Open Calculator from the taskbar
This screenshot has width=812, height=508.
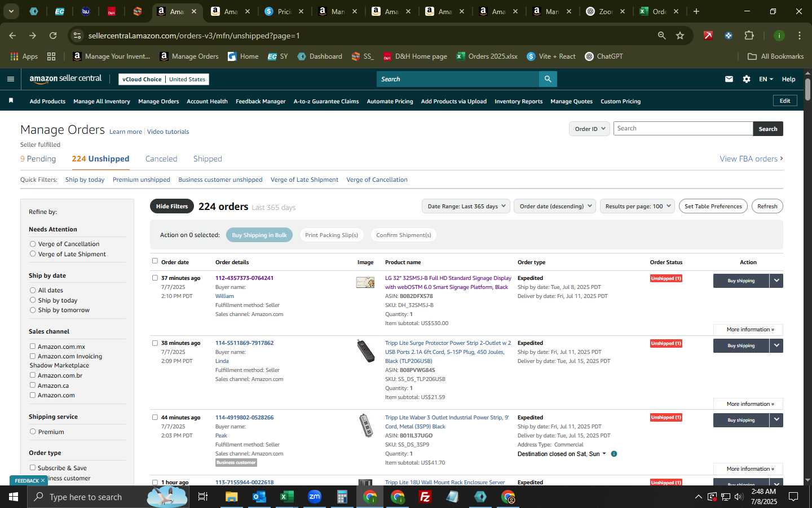[342, 497]
